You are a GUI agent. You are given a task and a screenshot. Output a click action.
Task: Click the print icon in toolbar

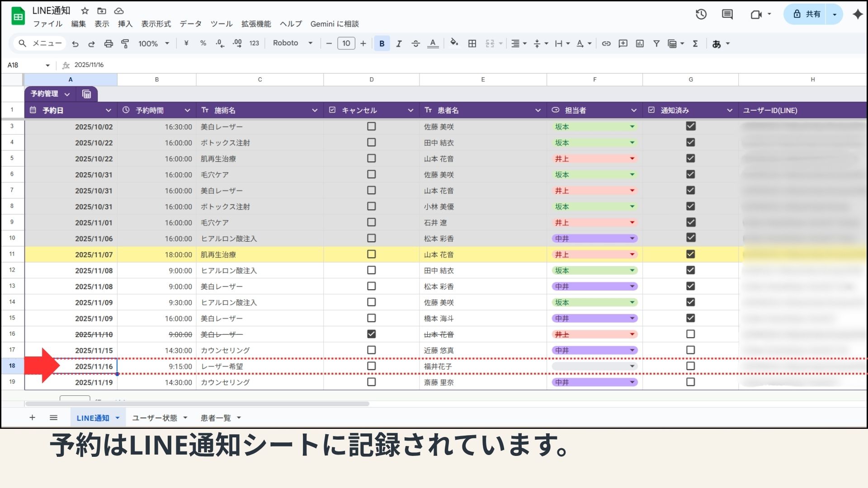108,43
